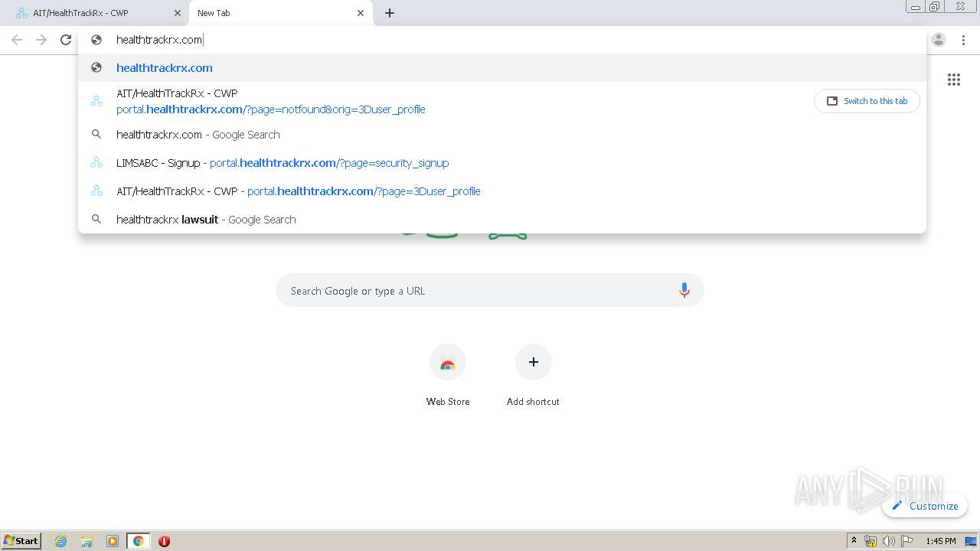Open the Web Store shortcut
The image size is (980, 551).
(448, 375)
